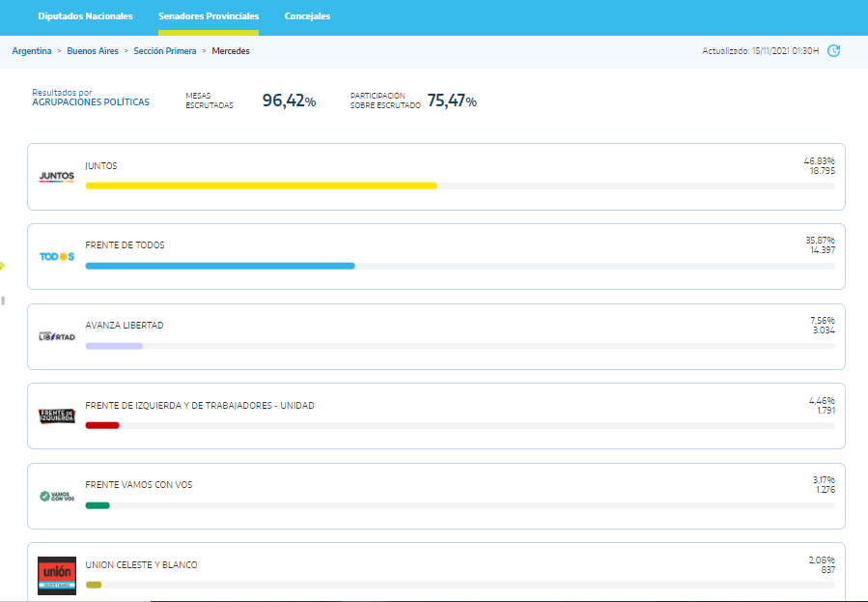
Task: Select the Avanza Libertad result row
Action: (x=435, y=336)
